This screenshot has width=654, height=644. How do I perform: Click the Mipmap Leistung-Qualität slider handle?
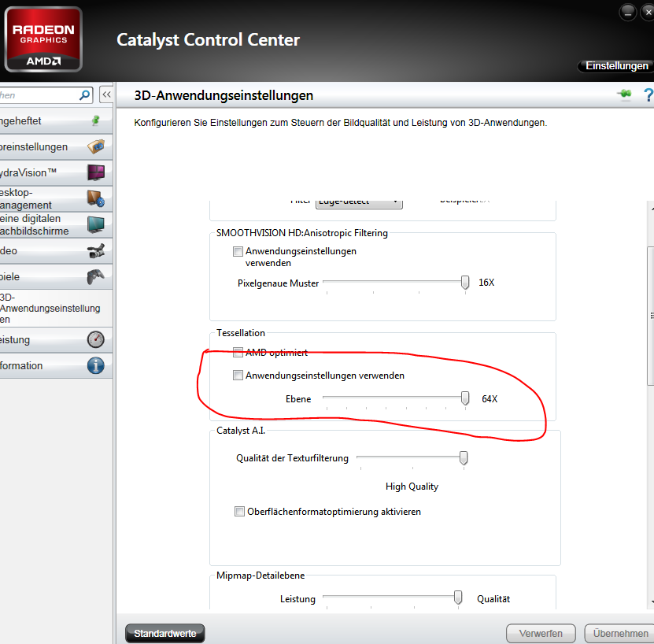(458, 598)
